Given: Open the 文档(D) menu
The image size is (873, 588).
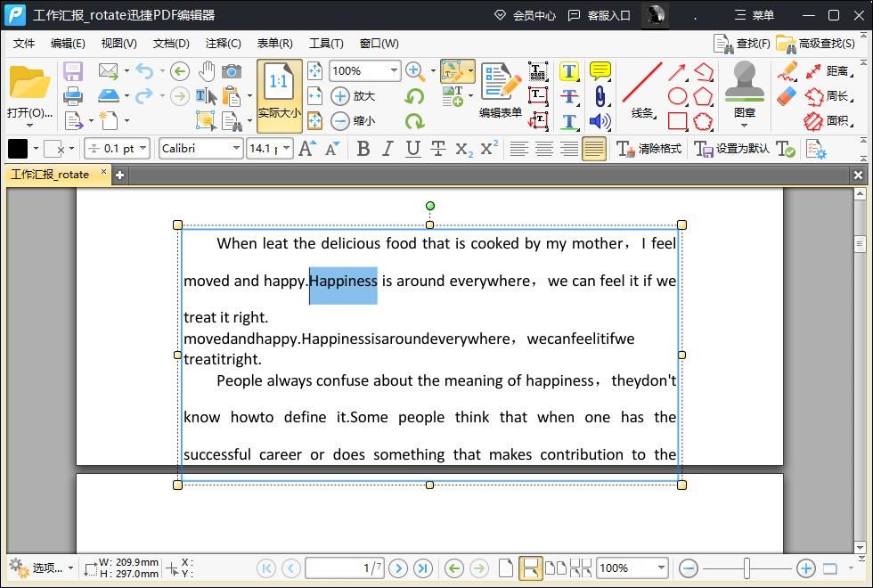Looking at the screenshot, I should pyautogui.click(x=171, y=43).
